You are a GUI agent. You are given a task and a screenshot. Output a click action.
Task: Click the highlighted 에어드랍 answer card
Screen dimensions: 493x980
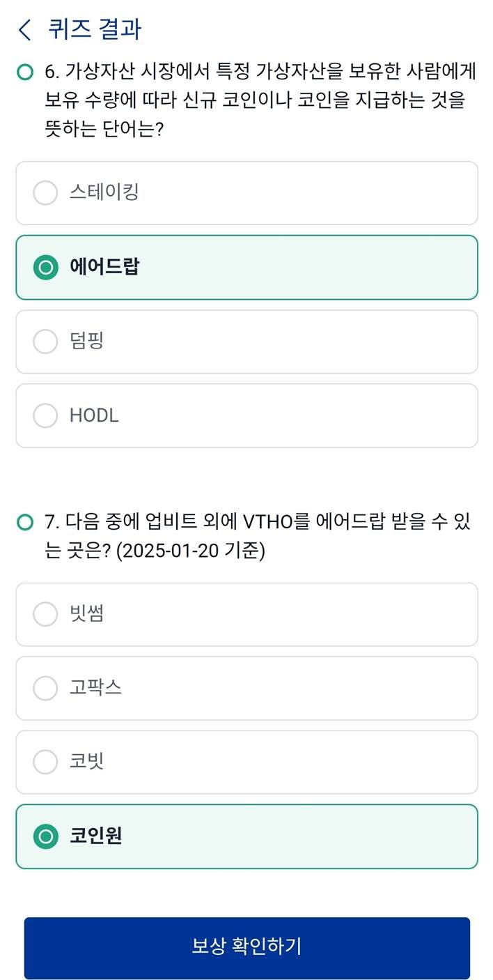coord(246,267)
